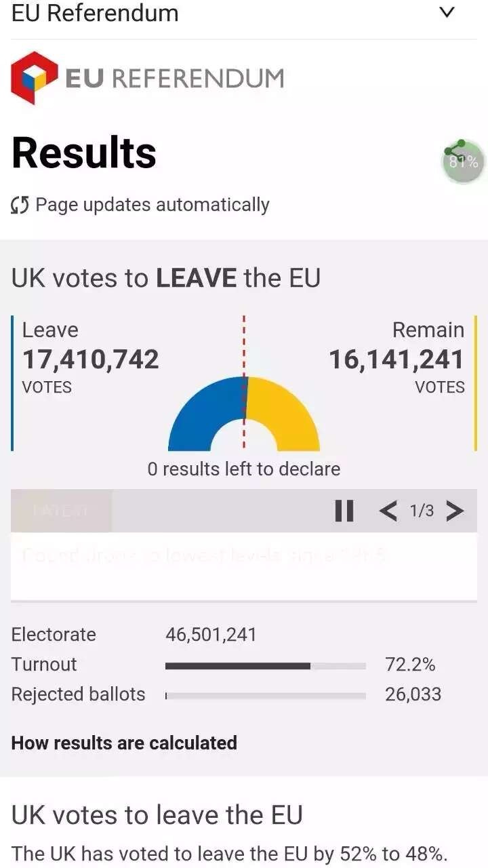This screenshot has height=868, width=488.
Task: Pause the latest headlines ticker
Action: 344,511
